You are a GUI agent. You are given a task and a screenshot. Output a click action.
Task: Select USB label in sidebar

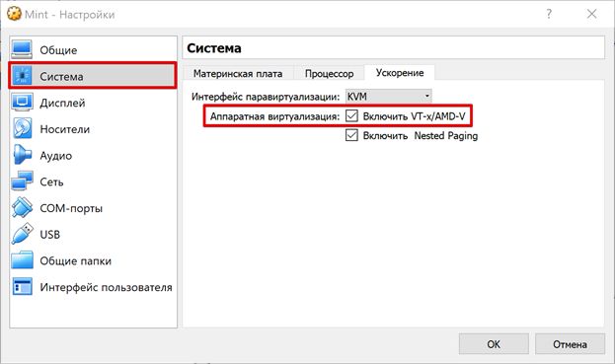coord(49,235)
